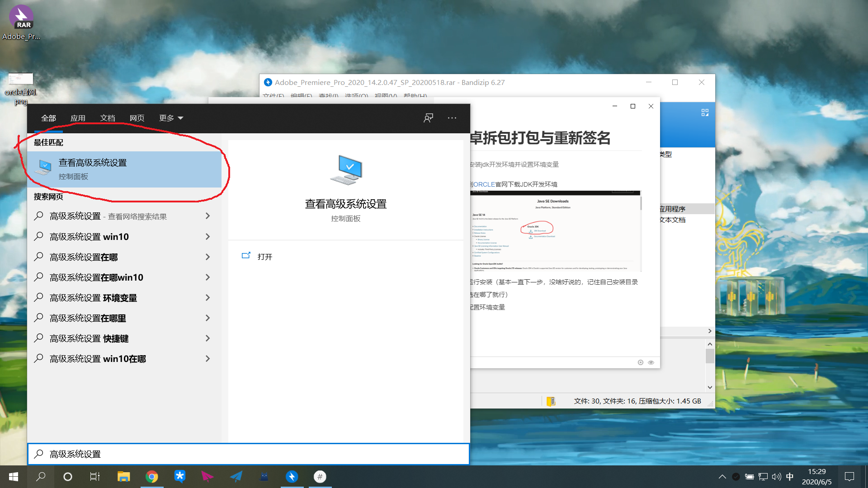Open File Explorer from the taskbar
This screenshot has height=488, width=868.
123,477
